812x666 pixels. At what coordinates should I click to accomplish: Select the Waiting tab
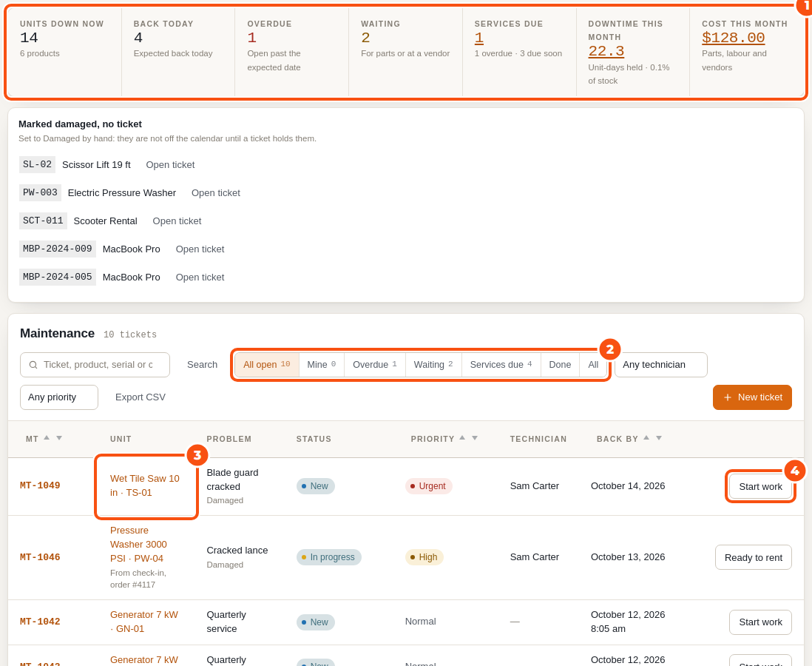pyautogui.click(x=433, y=365)
